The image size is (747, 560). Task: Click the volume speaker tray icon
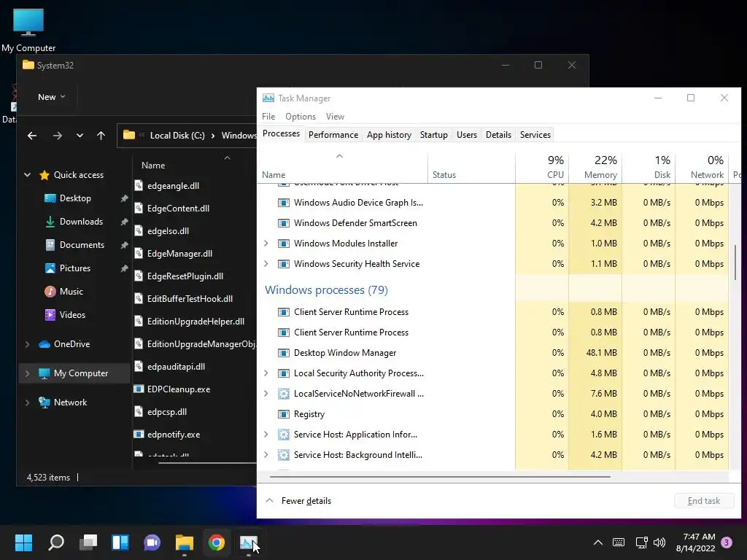tap(659, 542)
